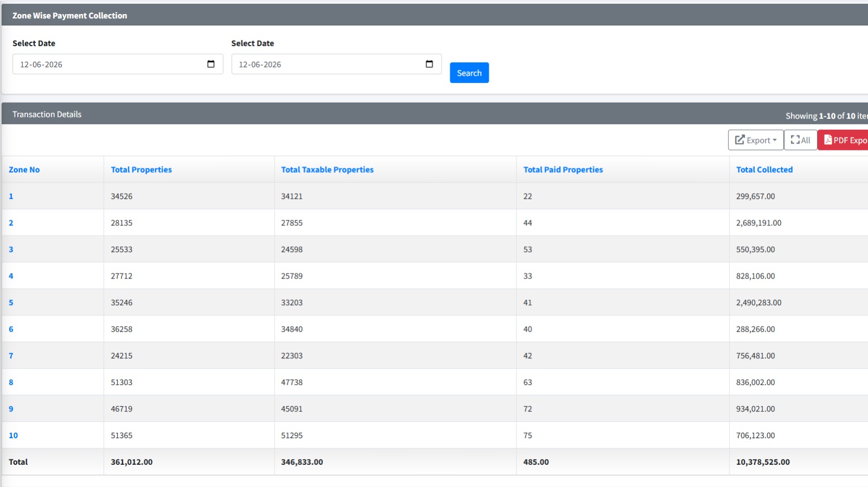Open zone 3 link
868x487 pixels.
tap(11, 249)
